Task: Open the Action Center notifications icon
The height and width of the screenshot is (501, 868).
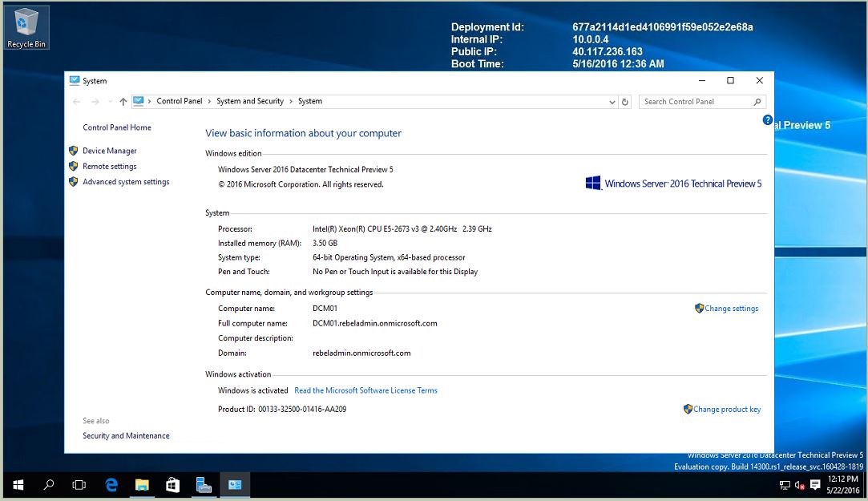Action: point(815,486)
